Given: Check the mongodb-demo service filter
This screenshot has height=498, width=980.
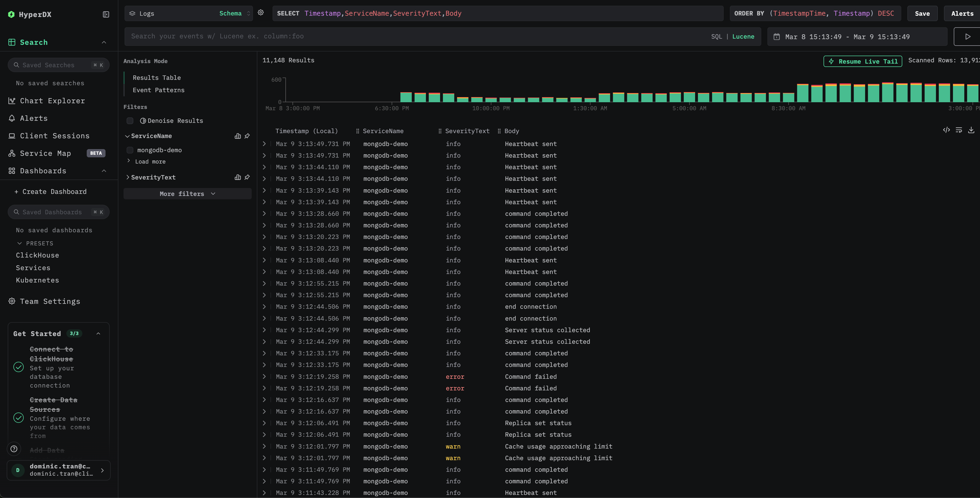Looking at the screenshot, I should [130, 150].
